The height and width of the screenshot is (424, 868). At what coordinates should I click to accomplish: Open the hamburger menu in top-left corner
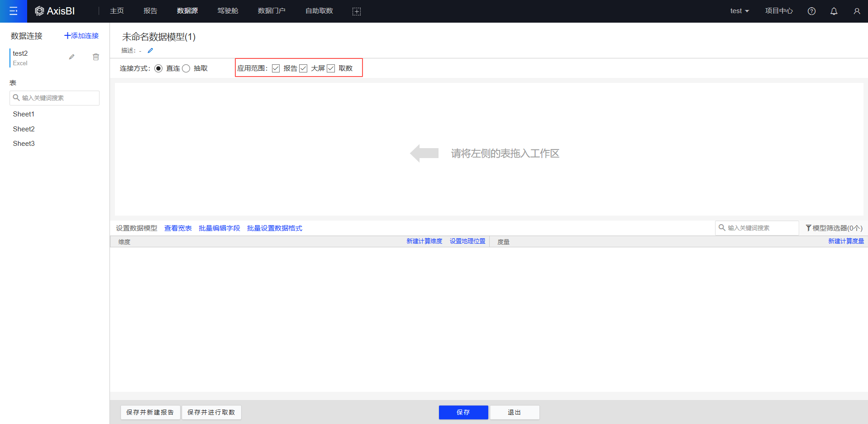tap(14, 11)
